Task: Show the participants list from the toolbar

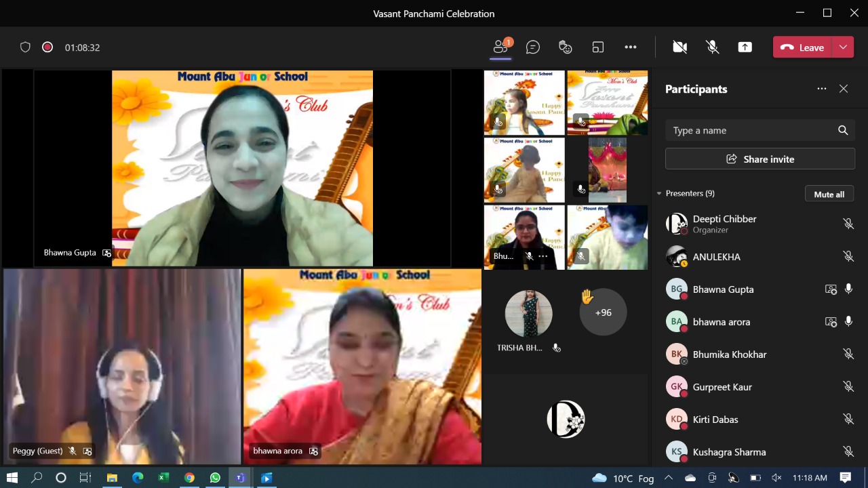Action: click(x=500, y=47)
